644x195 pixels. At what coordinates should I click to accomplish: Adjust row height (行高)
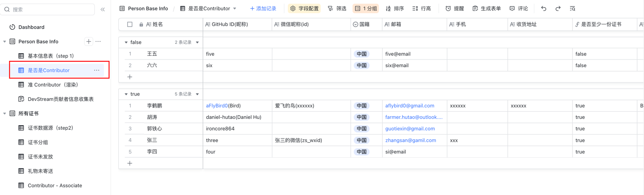(x=422, y=9)
